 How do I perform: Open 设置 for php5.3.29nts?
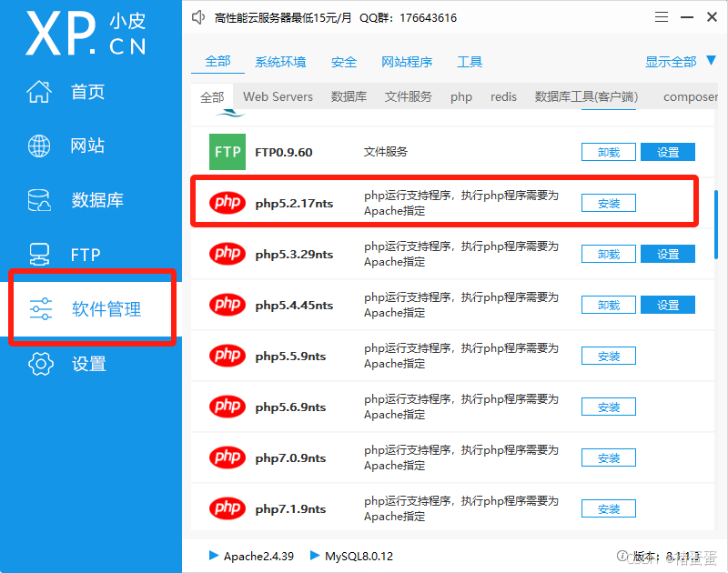tap(668, 255)
